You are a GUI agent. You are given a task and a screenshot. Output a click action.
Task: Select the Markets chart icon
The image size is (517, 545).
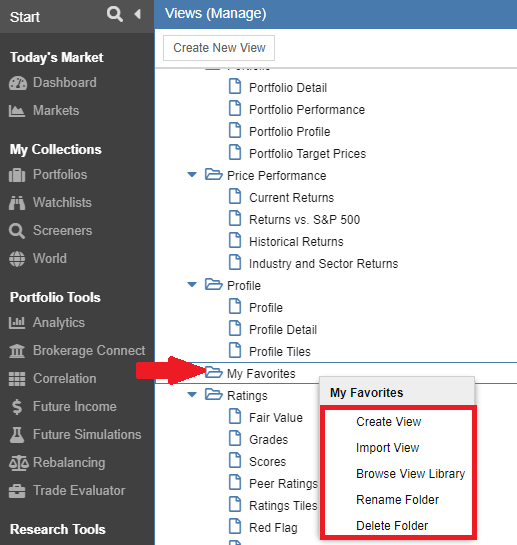[17, 111]
